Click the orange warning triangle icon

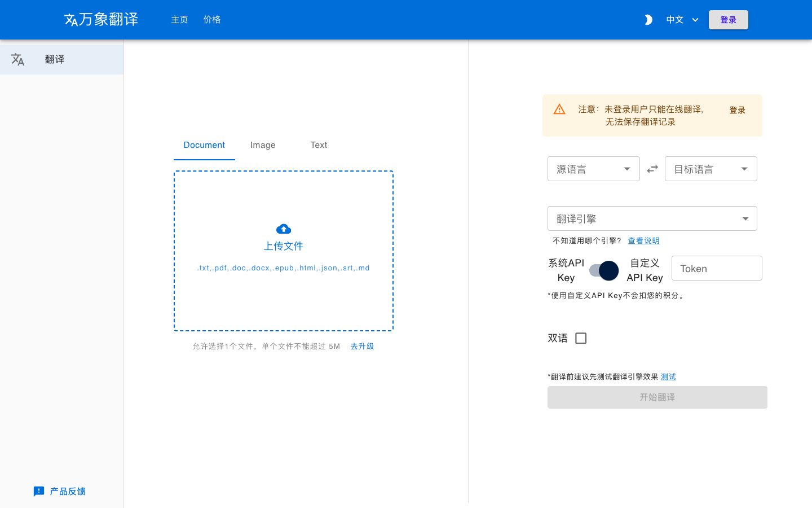coord(559,110)
